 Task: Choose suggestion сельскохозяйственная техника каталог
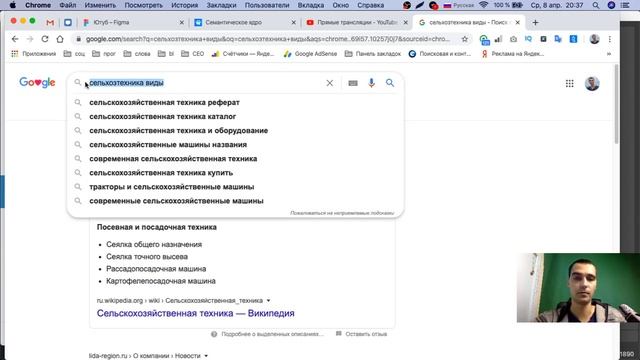click(236, 116)
